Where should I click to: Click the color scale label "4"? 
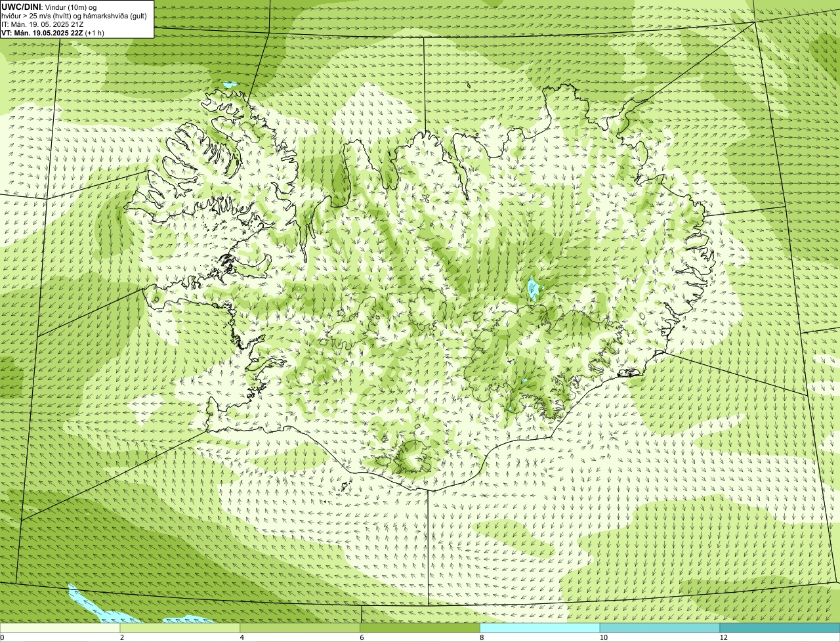point(241,637)
